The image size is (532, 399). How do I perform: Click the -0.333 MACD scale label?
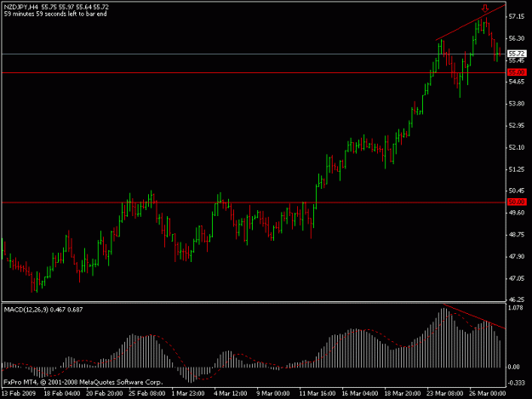click(515, 383)
